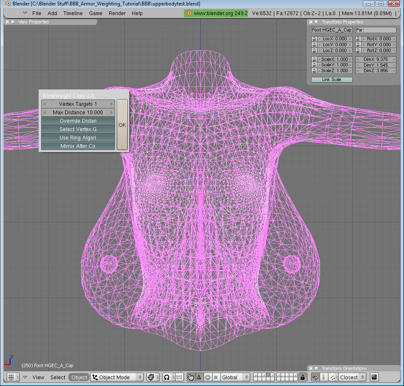This screenshot has width=404, height=386.
Task: Open the Object Mode dropdown
Action: tap(117, 377)
